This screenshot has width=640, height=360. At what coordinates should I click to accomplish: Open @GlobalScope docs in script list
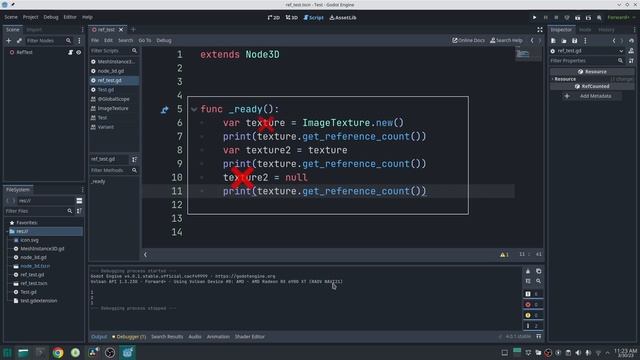coord(114,99)
